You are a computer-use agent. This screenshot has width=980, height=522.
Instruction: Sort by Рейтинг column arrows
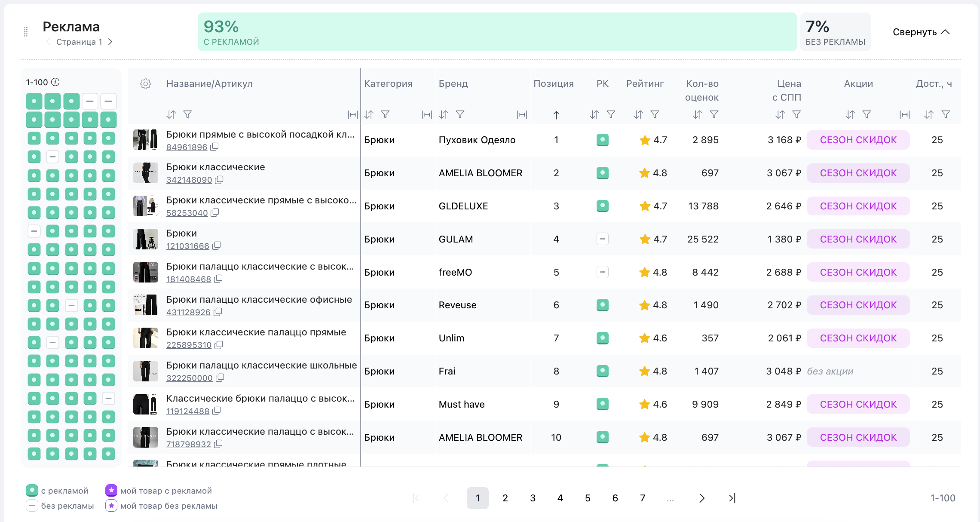pyautogui.click(x=638, y=114)
